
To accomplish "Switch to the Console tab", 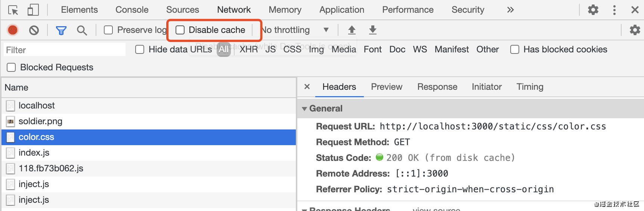I will (132, 10).
